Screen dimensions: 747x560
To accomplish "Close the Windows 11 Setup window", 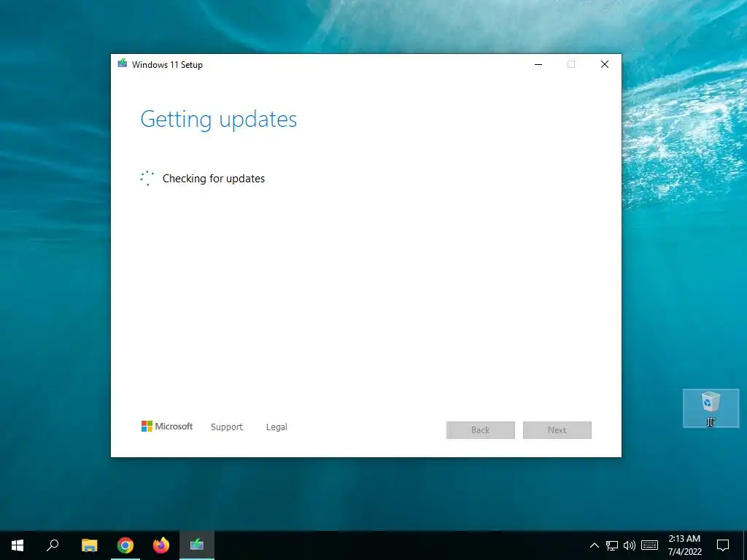I will click(x=605, y=64).
